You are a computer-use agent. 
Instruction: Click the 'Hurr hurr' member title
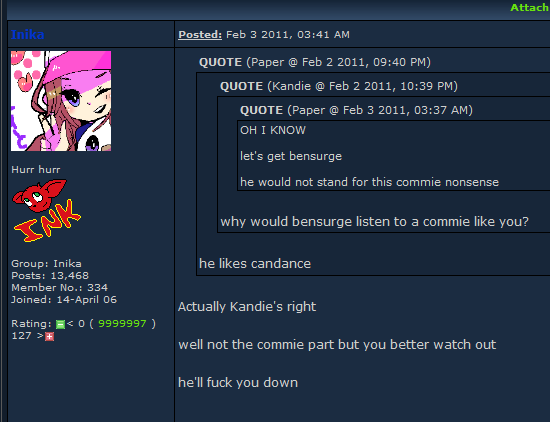(36, 169)
